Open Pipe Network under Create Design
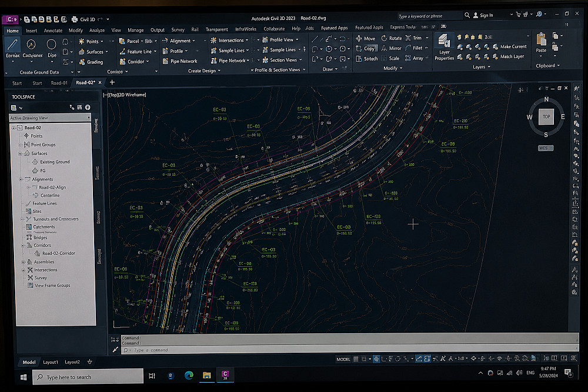Image resolution: width=588 pixels, height=392 pixels. [x=180, y=61]
